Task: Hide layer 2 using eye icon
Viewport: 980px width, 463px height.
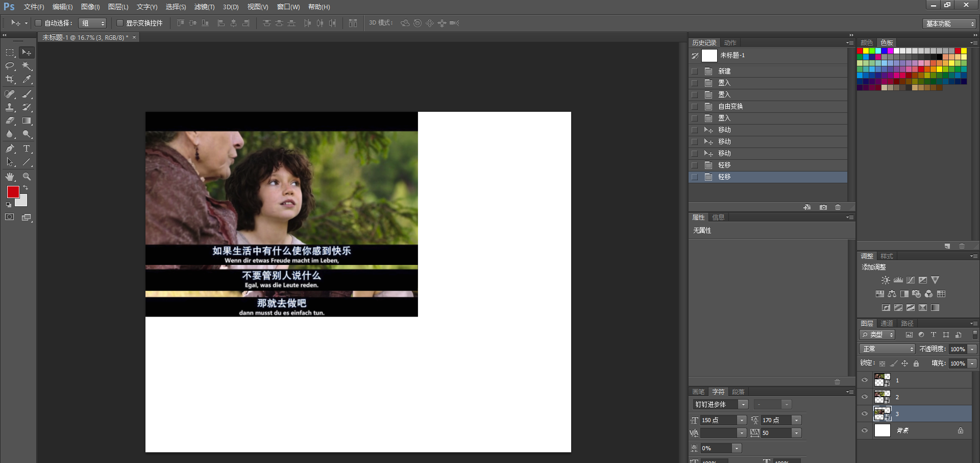Action: (865, 397)
